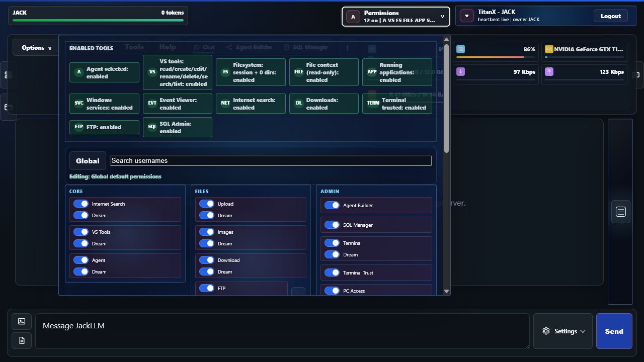Click the download speed icon at 97 Kbps
Image resolution: width=644 pixels, height=362 pixels.
(x=461, y=72)
